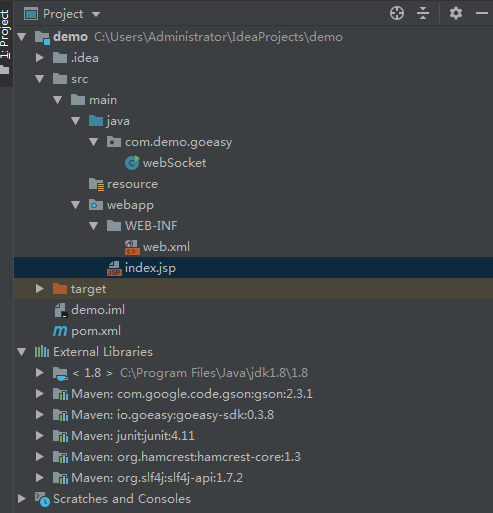
Task: Click the demo module folder icon
Action: (x=42, y=37)
